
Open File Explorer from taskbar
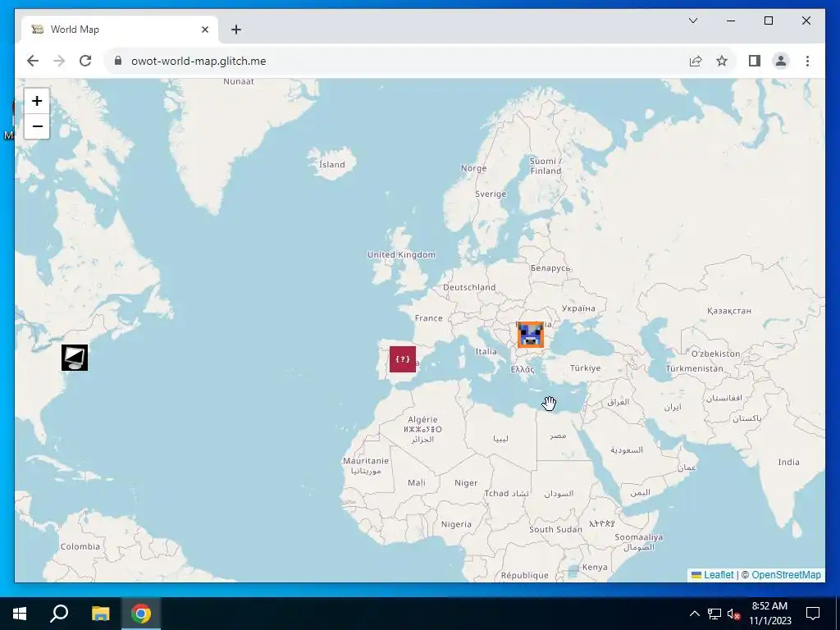[100, 614]
